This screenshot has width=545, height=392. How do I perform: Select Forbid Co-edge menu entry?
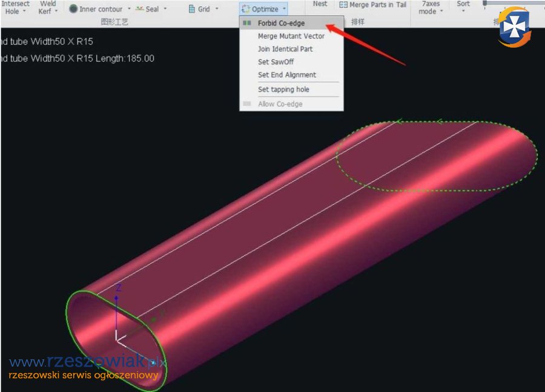pos(291,23)
